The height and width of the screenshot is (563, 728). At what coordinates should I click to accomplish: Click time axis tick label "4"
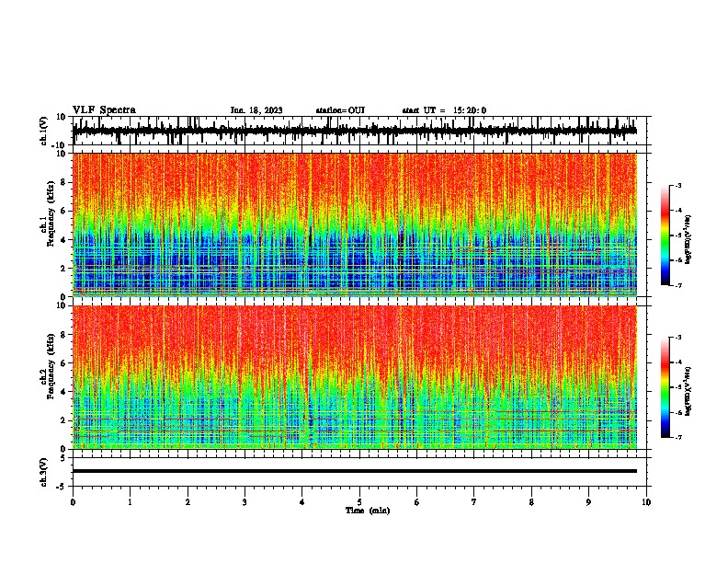point(302,502)
